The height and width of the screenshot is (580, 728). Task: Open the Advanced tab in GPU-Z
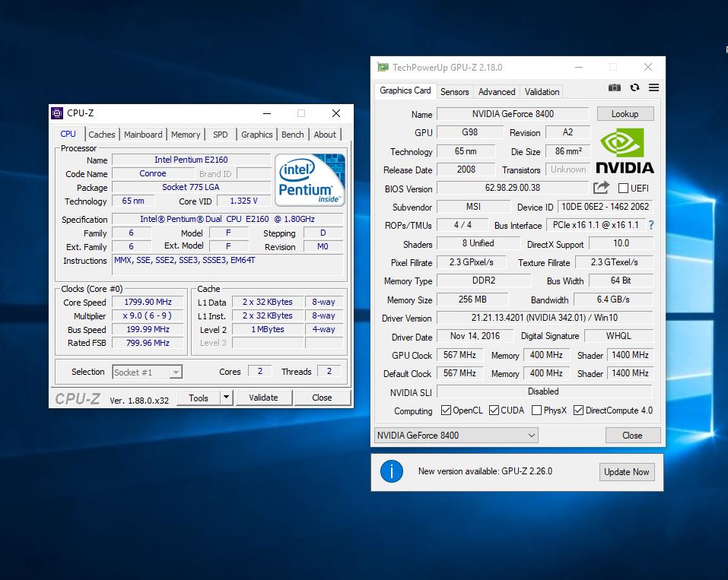point(497,92)
